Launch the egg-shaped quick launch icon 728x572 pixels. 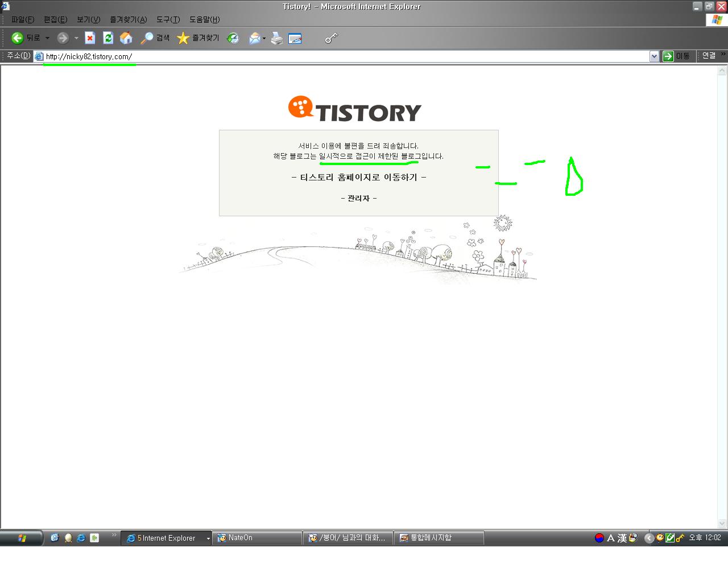tap(68, 538)
